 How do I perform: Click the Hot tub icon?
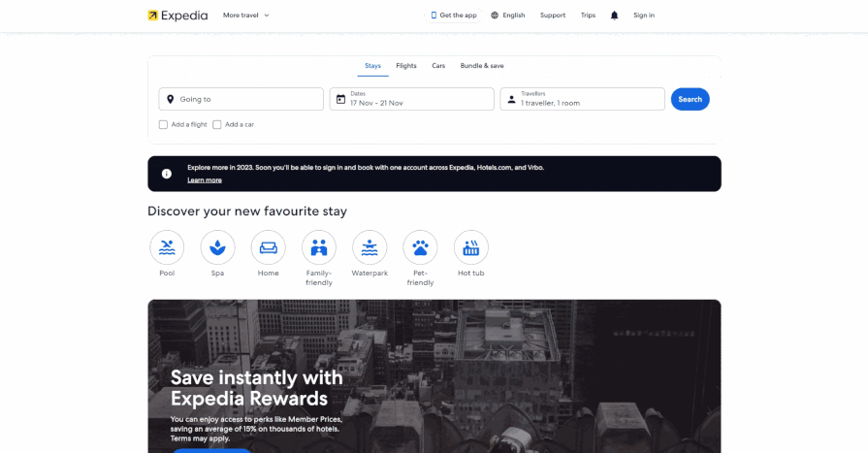(471, 247)
